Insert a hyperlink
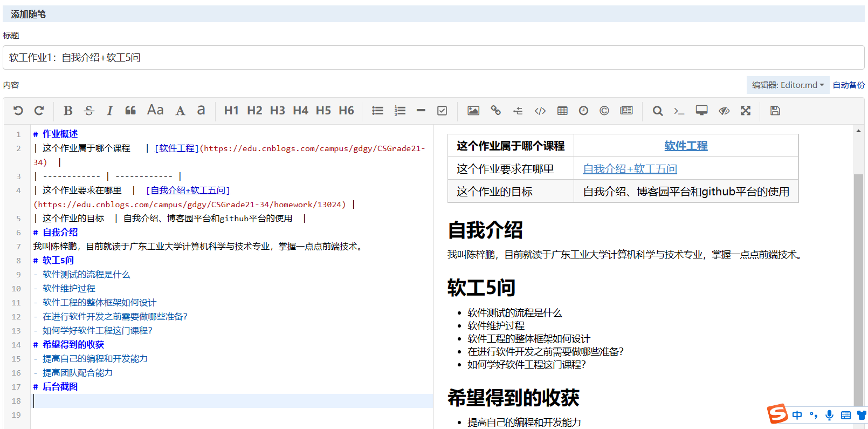The image size is (868, 429). tap(495, 111)
